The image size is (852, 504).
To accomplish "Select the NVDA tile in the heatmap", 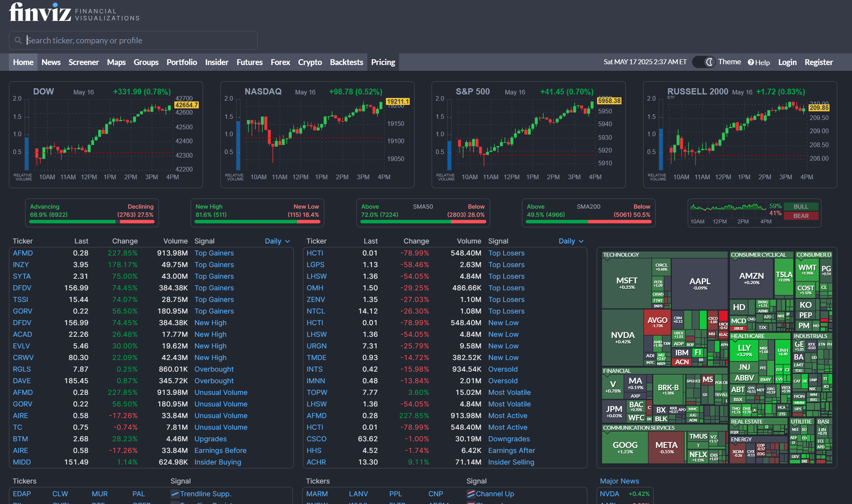I will click(x=623, y=337).
